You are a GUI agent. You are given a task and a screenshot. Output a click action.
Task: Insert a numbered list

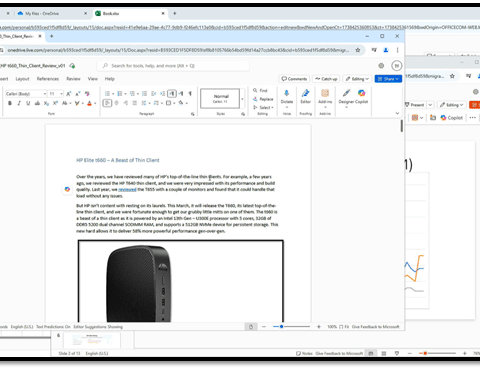click(120, 94)
